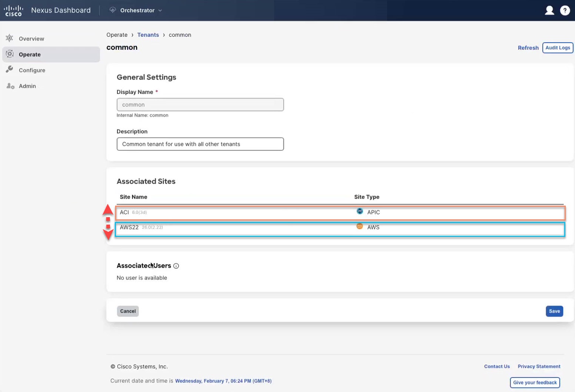Open the Privacy Statement link
Viewport: 575px width, 392px height.
[x=539, y=366]
